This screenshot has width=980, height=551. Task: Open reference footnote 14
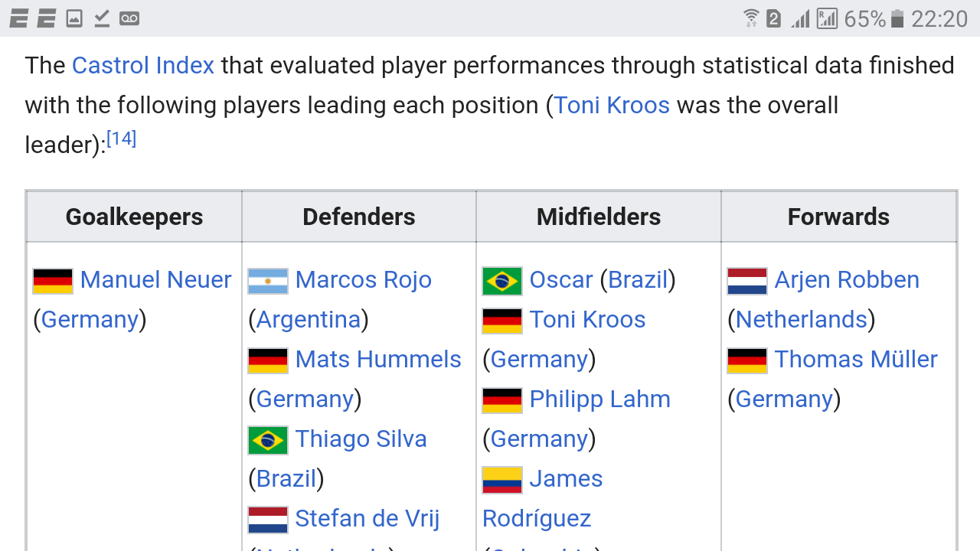pos(121,139)
